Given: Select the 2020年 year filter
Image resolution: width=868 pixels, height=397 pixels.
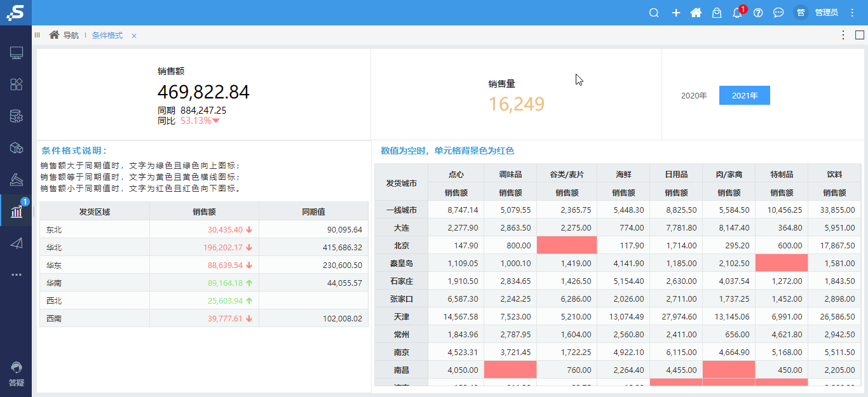Looking at the screenshot, I should pyautogui.click(x=693, y=95).
